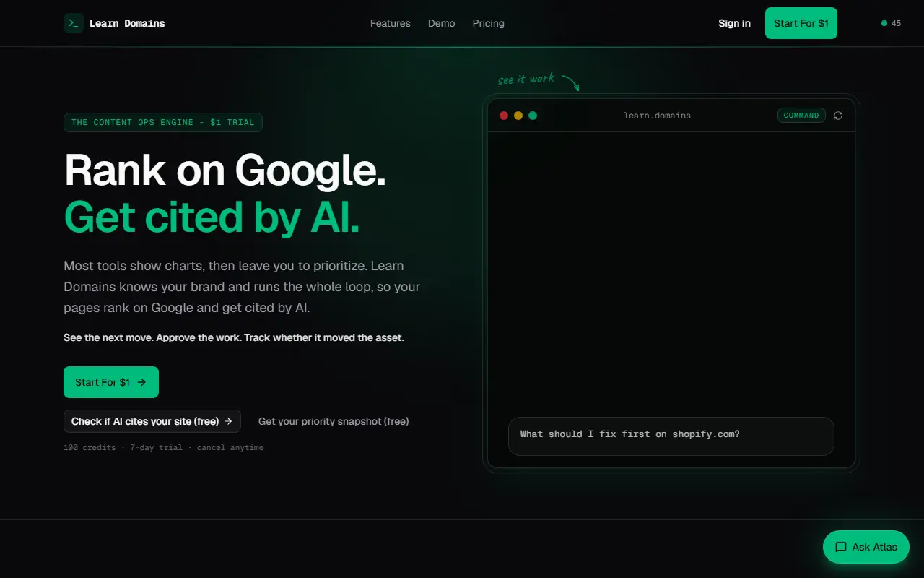This screenshot has width=924, height=578.
Task: Click the red dot in demo window
Action: [504, 116]
